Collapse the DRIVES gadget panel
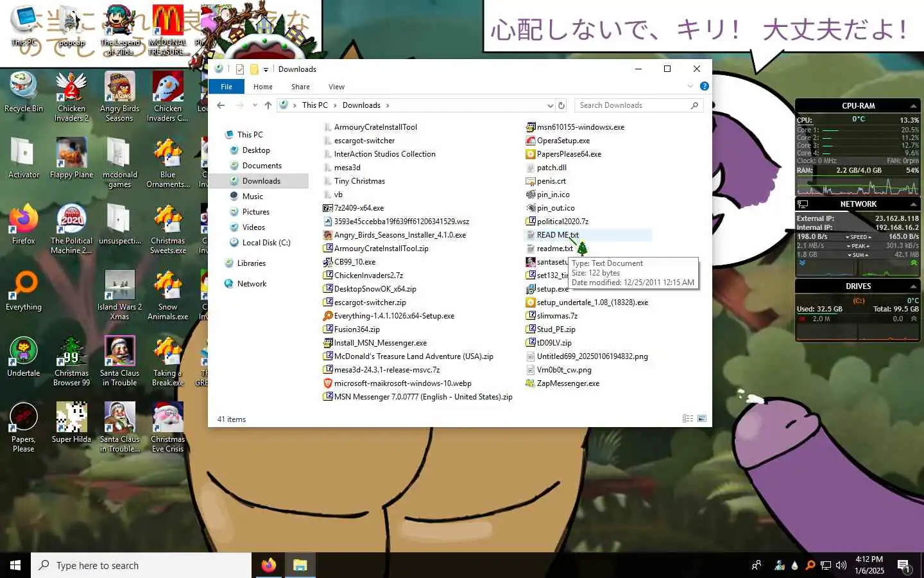The width and height of the screenshot is (924, 578). (x=913, y=286)
